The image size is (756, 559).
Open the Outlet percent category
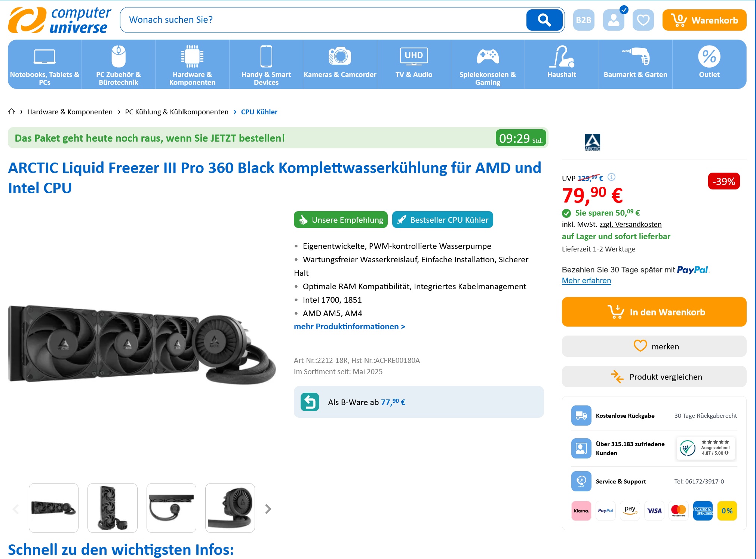point(709,64)
